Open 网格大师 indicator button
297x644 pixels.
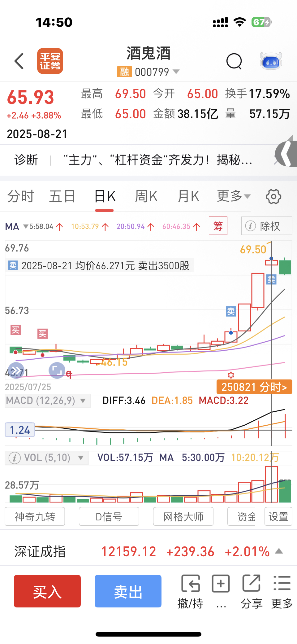click(x=183, y=516)
